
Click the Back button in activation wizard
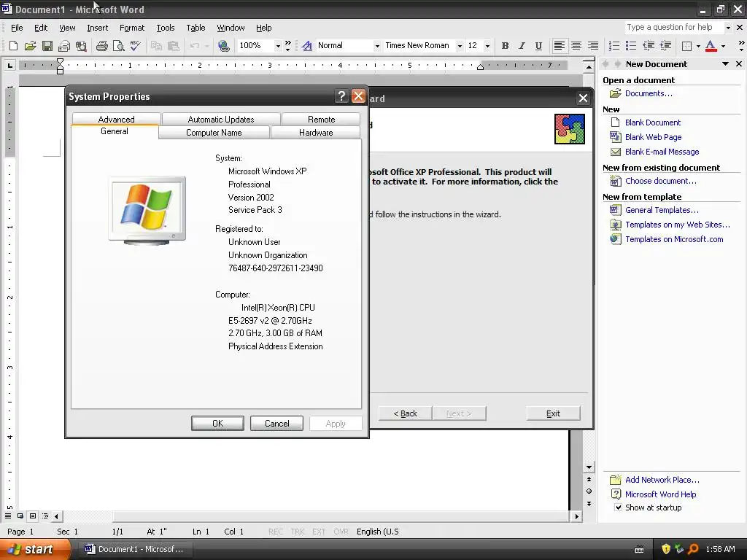[x=406, y=413]
